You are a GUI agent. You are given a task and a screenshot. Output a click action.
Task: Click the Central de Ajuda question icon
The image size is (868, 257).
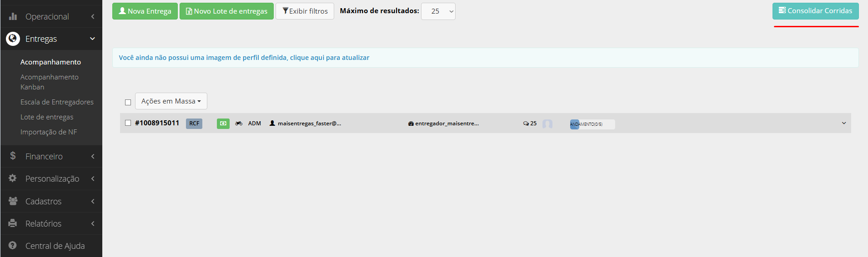[x=13, y=245]
